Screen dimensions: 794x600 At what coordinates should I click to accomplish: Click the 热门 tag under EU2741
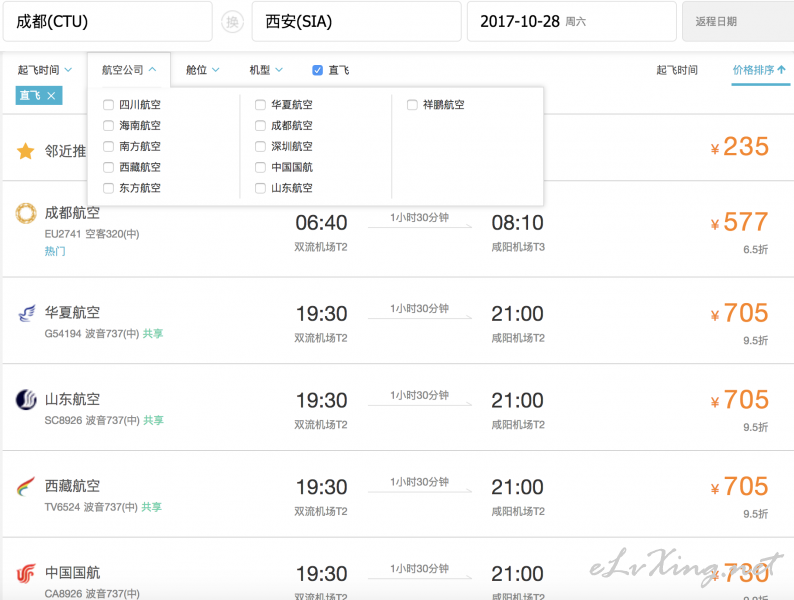[55, 251]
